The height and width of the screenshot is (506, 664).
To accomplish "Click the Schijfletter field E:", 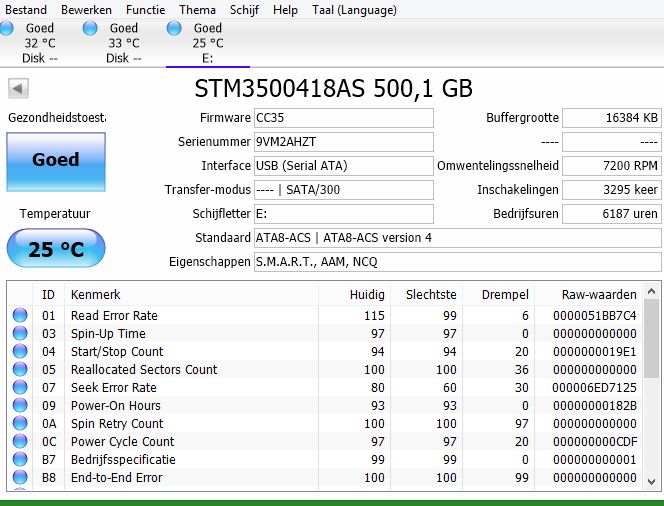I will coord(343,214).
